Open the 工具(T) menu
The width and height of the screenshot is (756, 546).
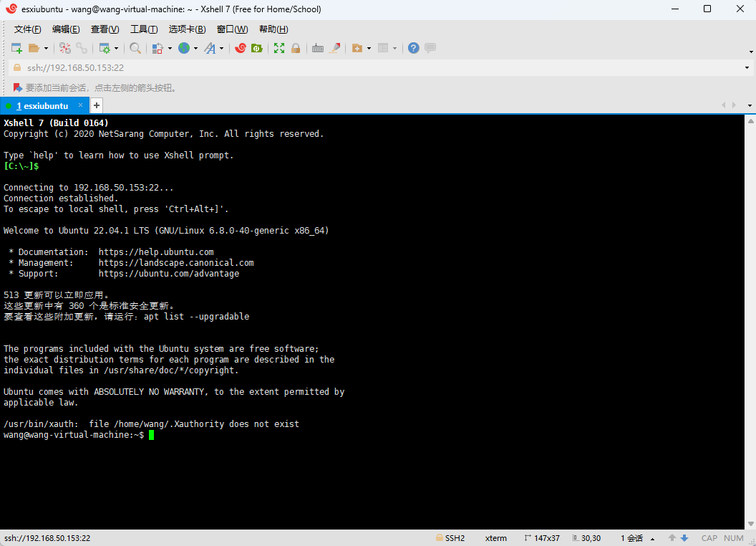tap(144, 29)
